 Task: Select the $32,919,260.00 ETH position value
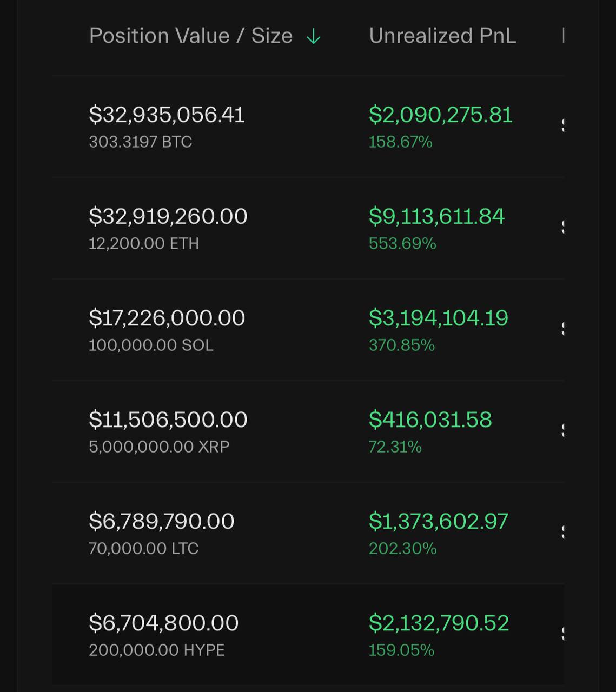coord(168,216)
